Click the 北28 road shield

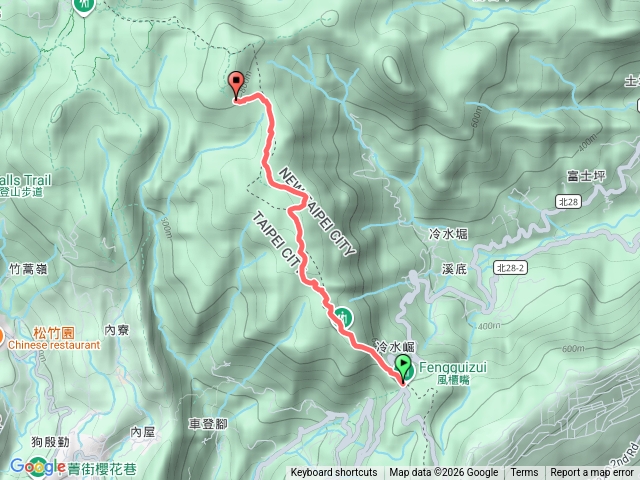[x=568, y=202]
